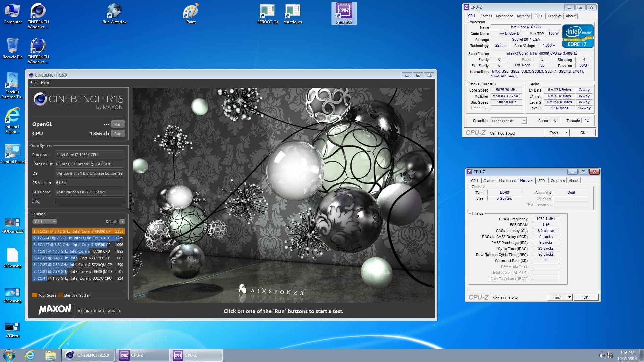Select shutdown desktop shortcut

tap(293, 14)
